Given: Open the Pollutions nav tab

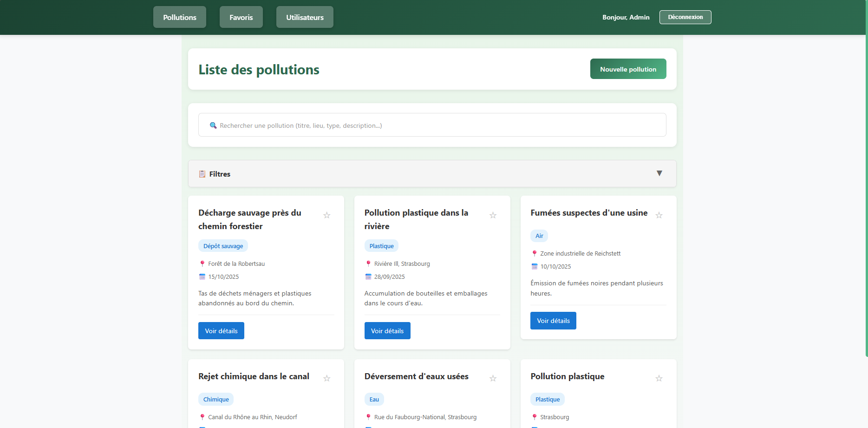Looking at the screenshot, I should (180, 17).
